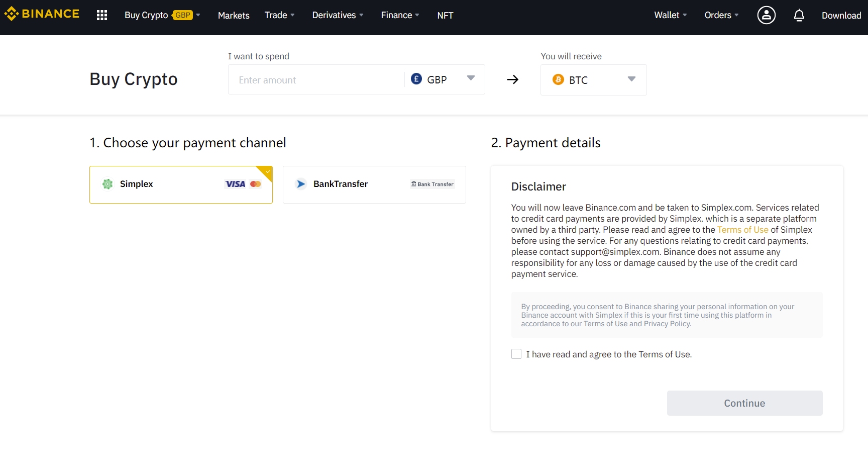868x474 pixels.
Task: Open the Buy Crypto GBP menu
Action: 162,15
